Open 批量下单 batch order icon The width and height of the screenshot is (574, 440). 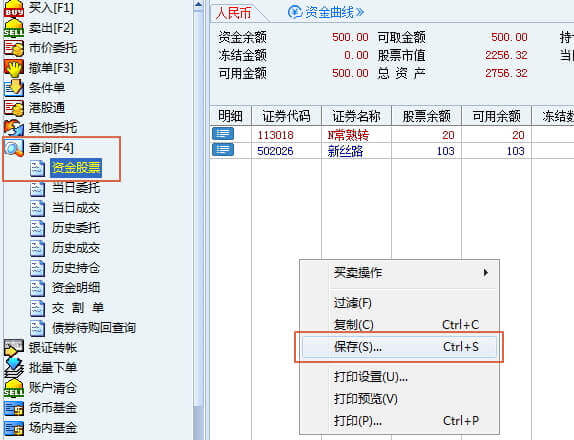click(x=14, y=368)
